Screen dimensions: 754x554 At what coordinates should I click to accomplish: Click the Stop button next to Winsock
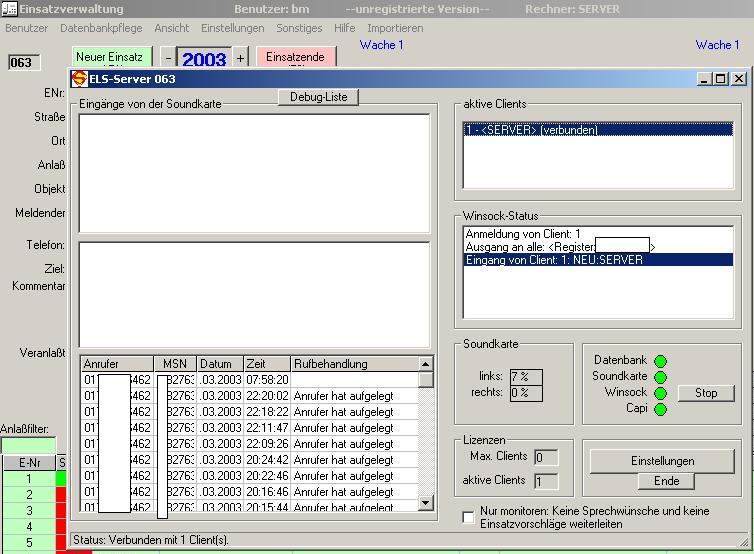point(706,393)
